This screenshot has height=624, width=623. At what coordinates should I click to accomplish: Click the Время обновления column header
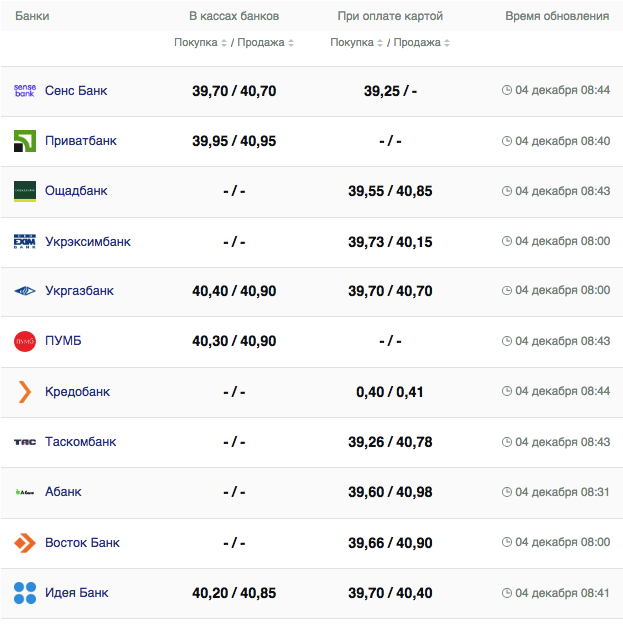click(x=557, y=16)
